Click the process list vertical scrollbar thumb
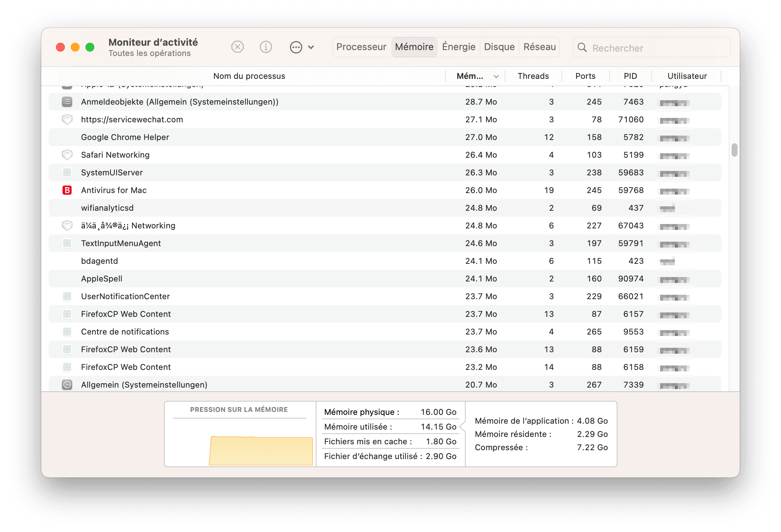 734,150
